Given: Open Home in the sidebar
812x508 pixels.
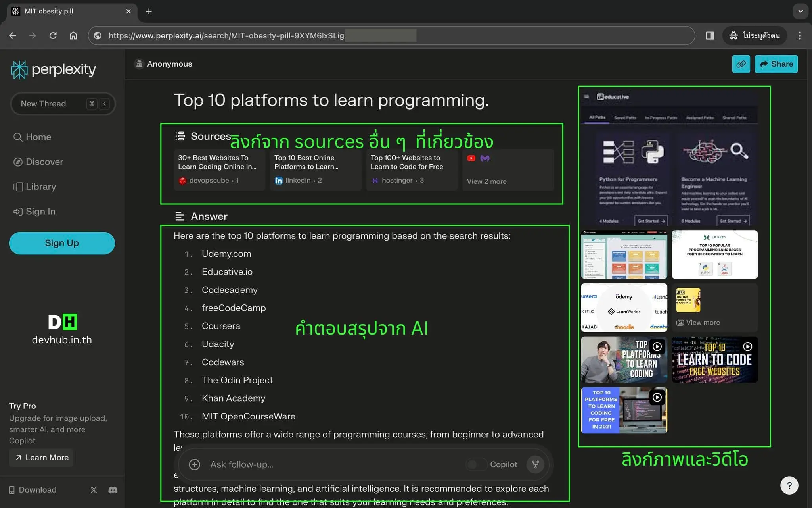Looking at the screenshot, I should pyautogui.click(x=32, y=137).
